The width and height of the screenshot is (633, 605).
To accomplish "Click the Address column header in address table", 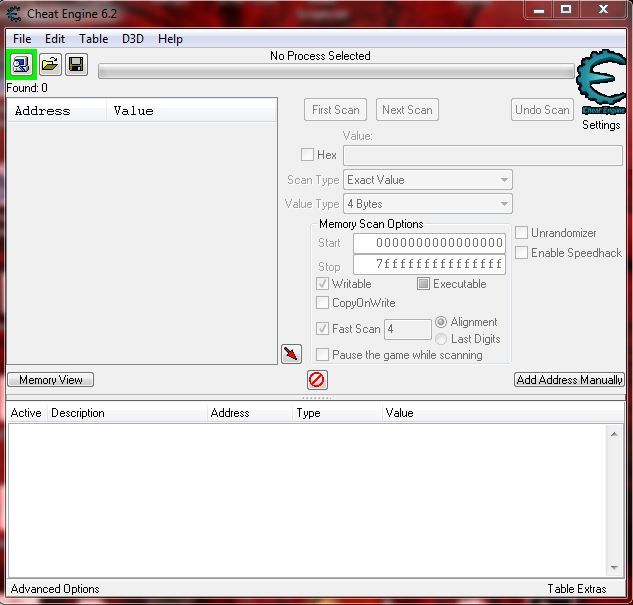I will 250,413.
